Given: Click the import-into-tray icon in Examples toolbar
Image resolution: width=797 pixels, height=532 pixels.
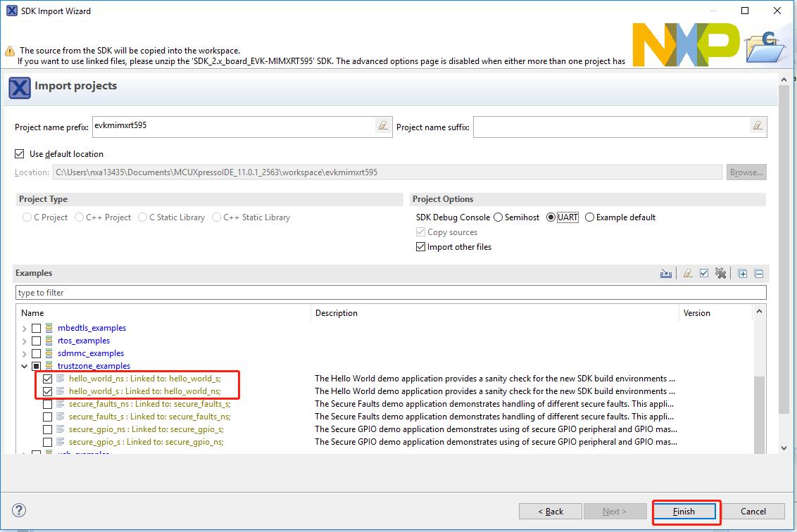Looking at the screenshot, I should click(x=665, y=274).
